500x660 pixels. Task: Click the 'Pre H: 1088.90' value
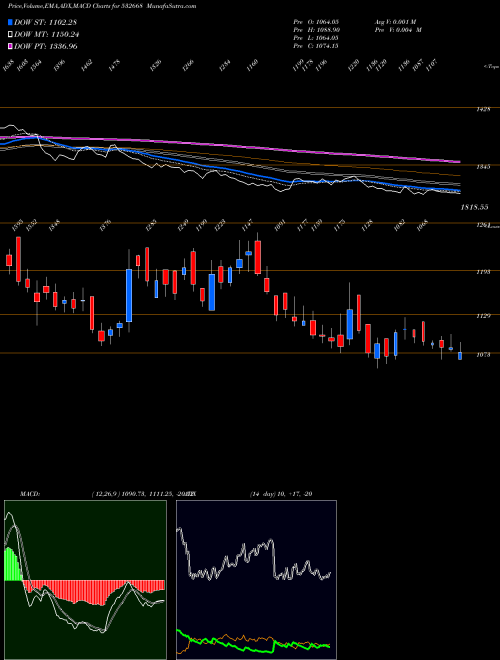click(x=316, y=29)
